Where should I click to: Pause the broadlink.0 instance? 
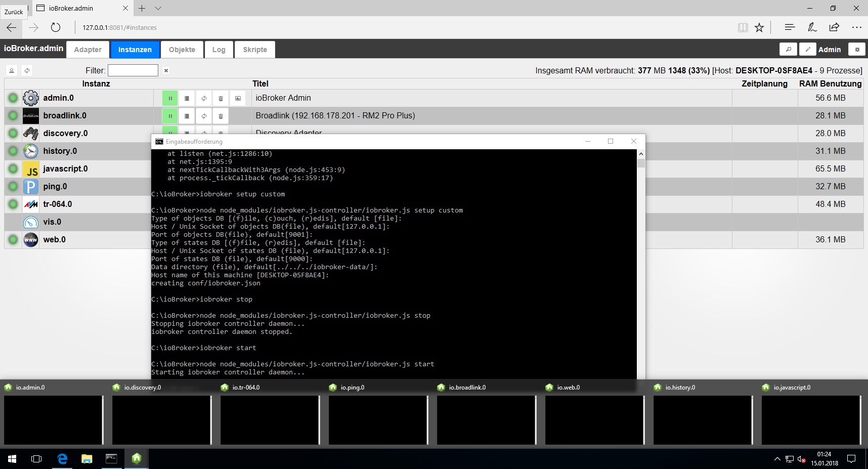[x=170, y=116]
